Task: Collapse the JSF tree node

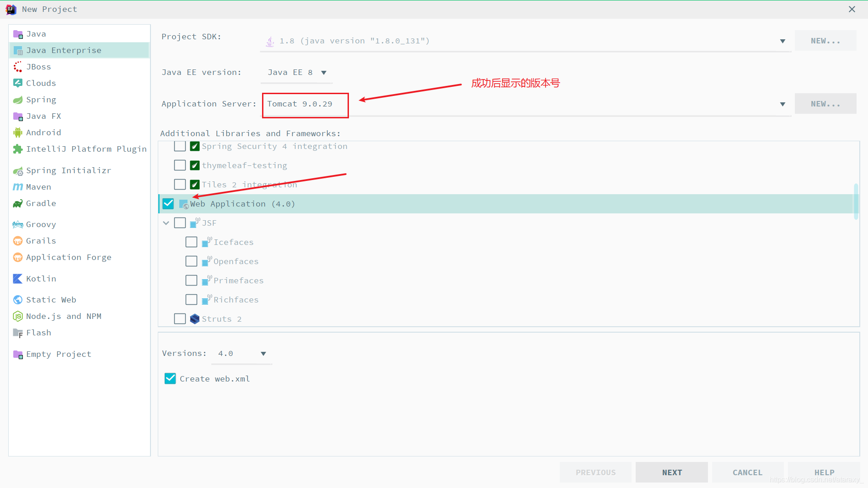Action: tap(166, 223)
